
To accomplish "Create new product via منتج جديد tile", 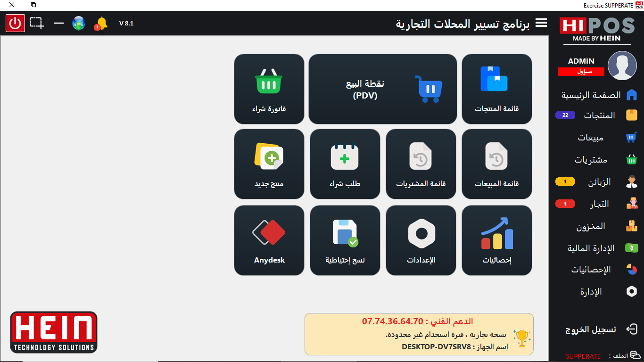I will tap(269, 164).
